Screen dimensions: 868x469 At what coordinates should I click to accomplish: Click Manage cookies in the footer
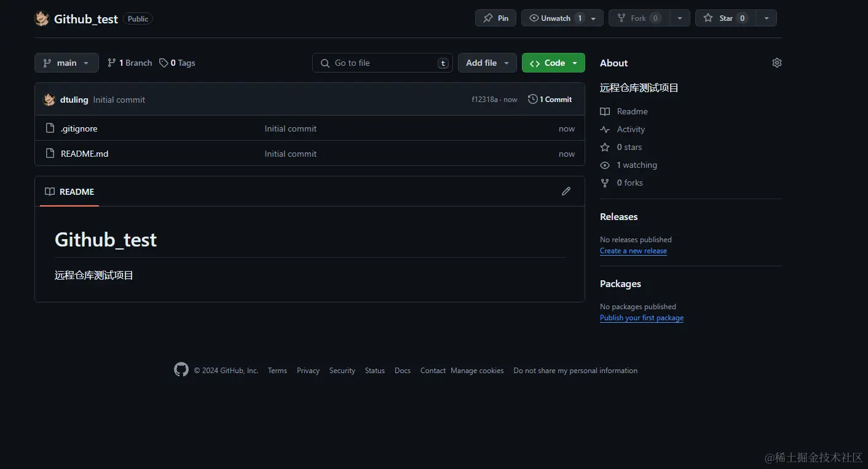(x=477, y=371)
